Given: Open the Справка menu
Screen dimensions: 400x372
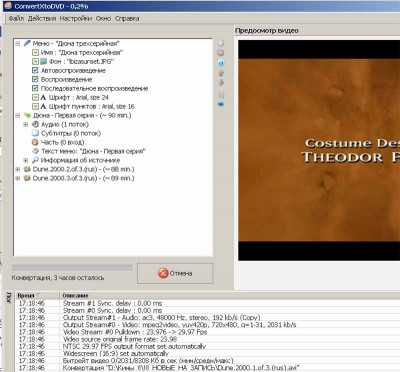Looking at the screenshot, I should 127,19.
